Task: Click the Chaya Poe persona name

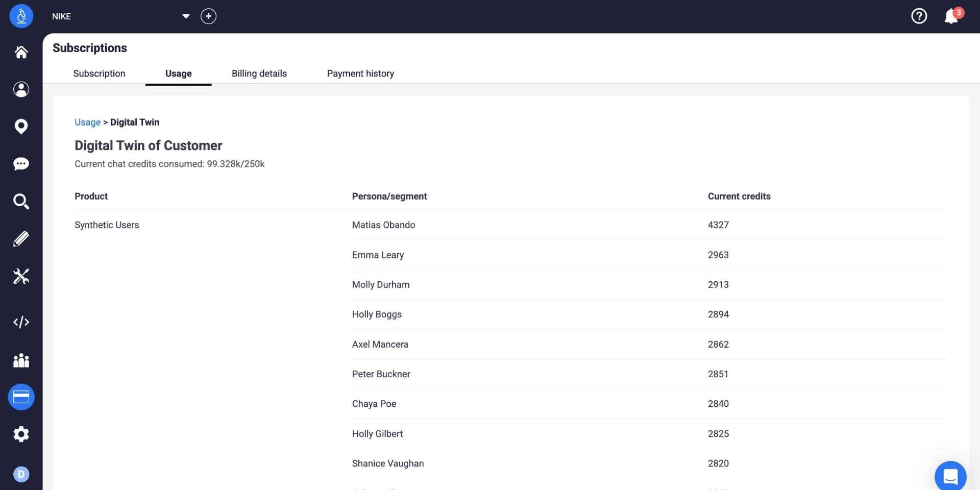Action: point(374,404)
